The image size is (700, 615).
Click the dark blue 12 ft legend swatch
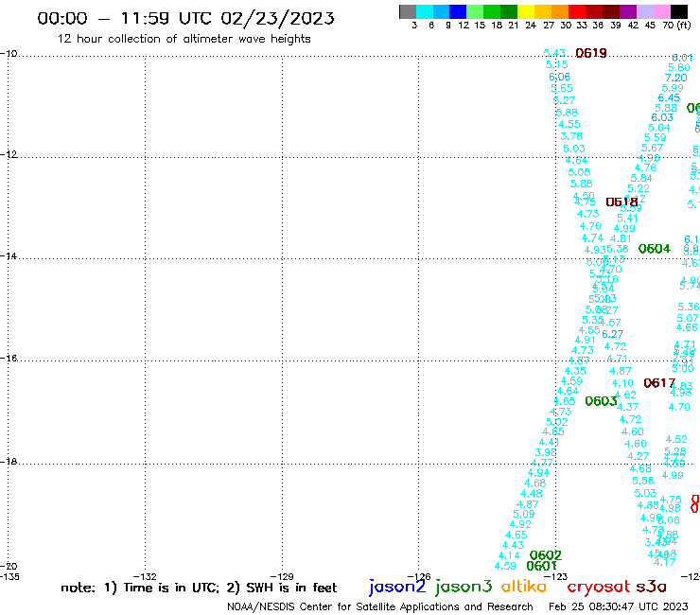[x=458, y=11]
